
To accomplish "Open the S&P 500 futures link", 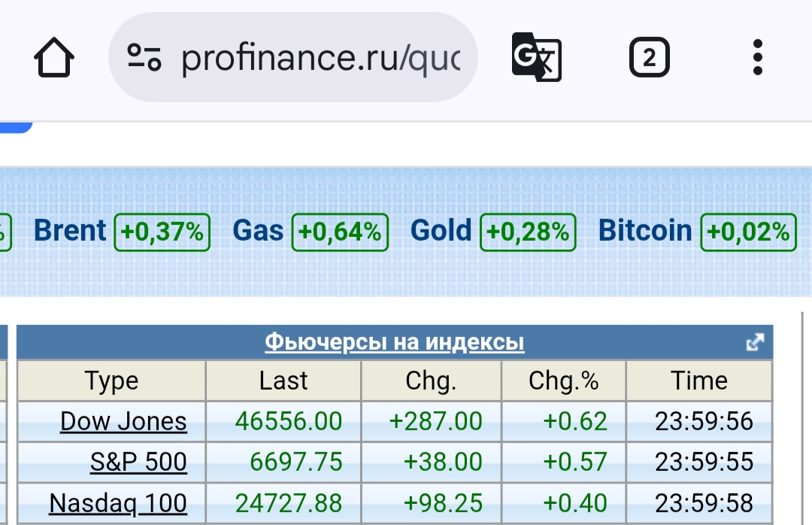I will coord(138,462).
